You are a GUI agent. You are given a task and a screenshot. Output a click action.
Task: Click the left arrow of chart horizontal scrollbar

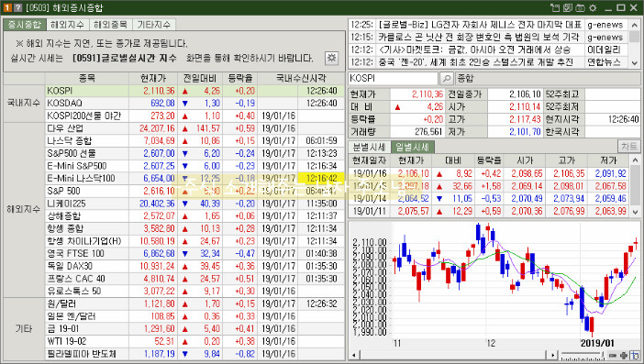pyautogui.click(x=354, y=356)
